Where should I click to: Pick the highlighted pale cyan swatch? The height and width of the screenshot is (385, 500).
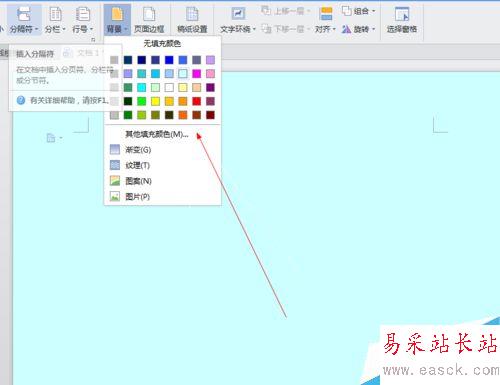coord(183,73)
